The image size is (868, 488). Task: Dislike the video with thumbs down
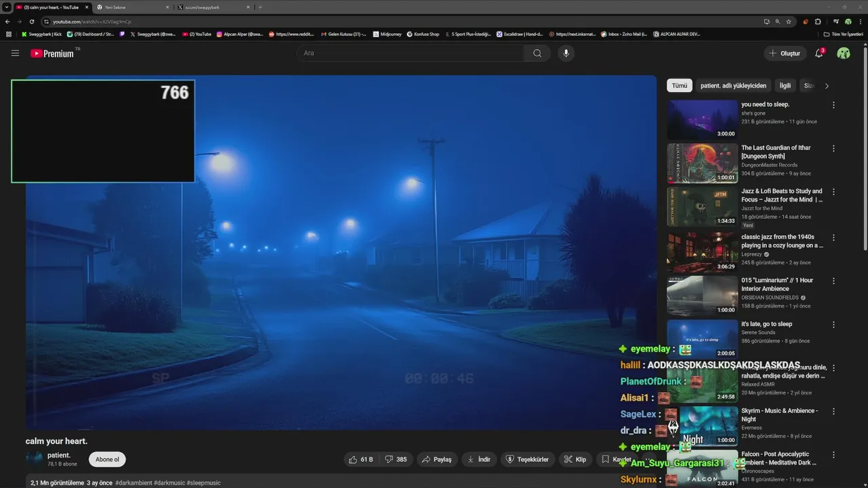coord(396,460)
